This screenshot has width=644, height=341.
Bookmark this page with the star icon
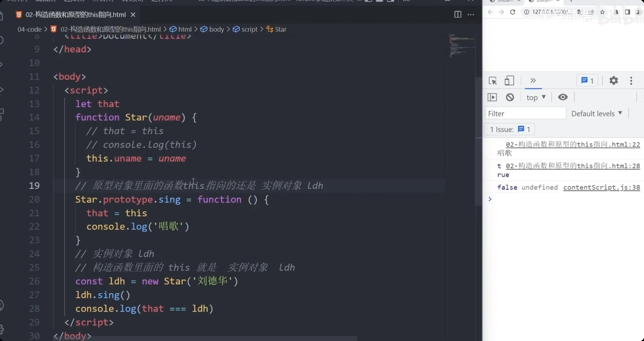pyautogui.click(x=602, y=12)
